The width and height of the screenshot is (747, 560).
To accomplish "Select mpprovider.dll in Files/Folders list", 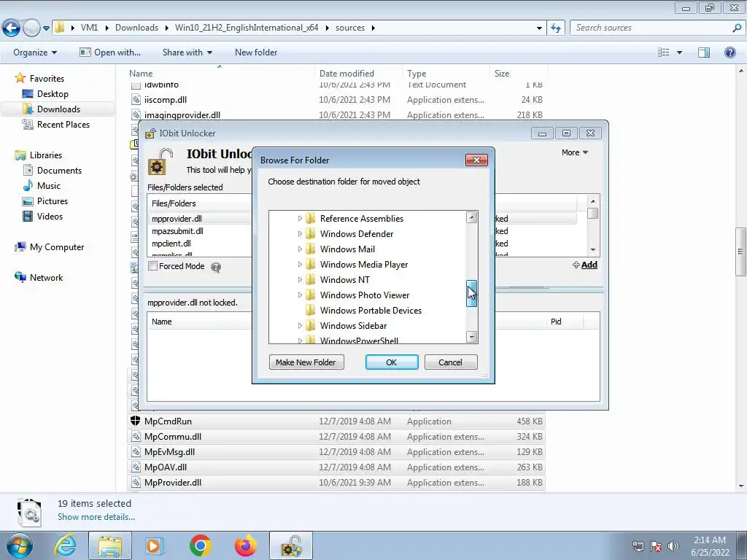I will pyautogui.click(x=177, y=219).
